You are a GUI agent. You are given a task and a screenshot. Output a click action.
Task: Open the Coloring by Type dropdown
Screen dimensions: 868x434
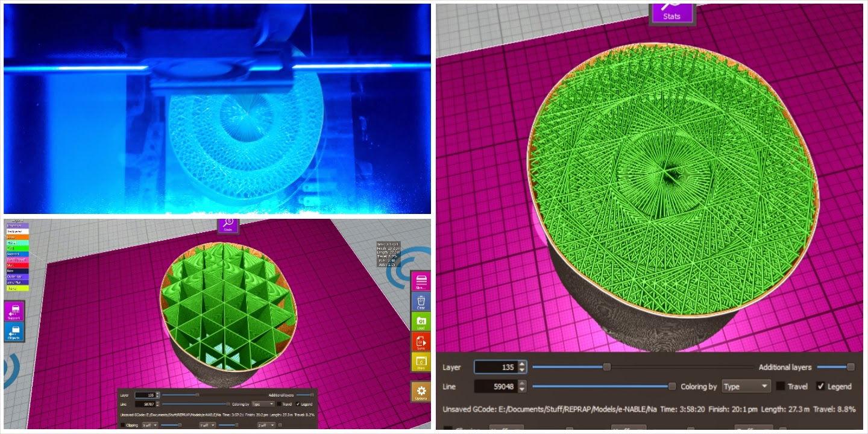pos(747,386)
